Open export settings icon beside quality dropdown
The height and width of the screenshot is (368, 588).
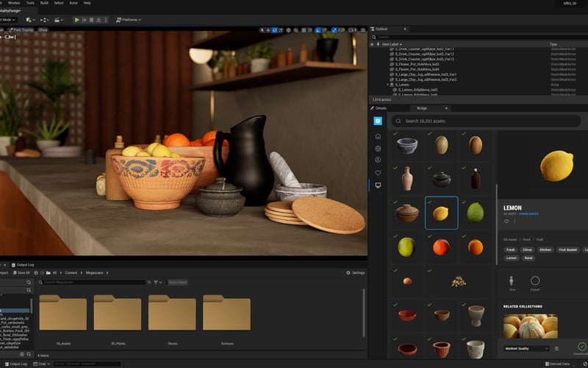pyautogui.click(x=556, y=348)
